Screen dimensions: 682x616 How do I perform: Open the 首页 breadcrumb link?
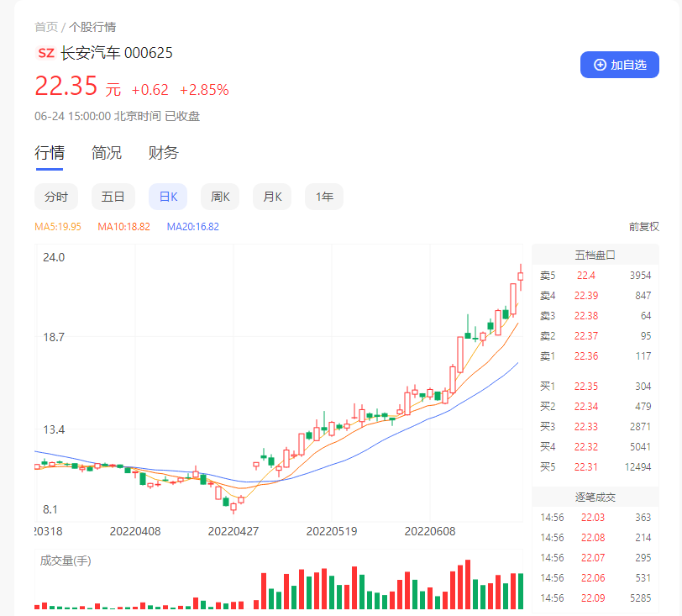[46, 27]
